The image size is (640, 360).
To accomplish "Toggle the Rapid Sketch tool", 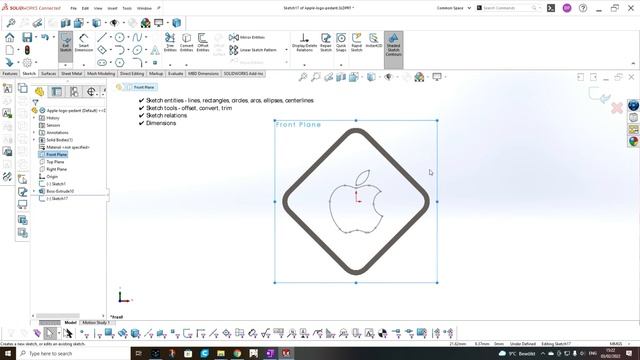I will coord(356,42).
